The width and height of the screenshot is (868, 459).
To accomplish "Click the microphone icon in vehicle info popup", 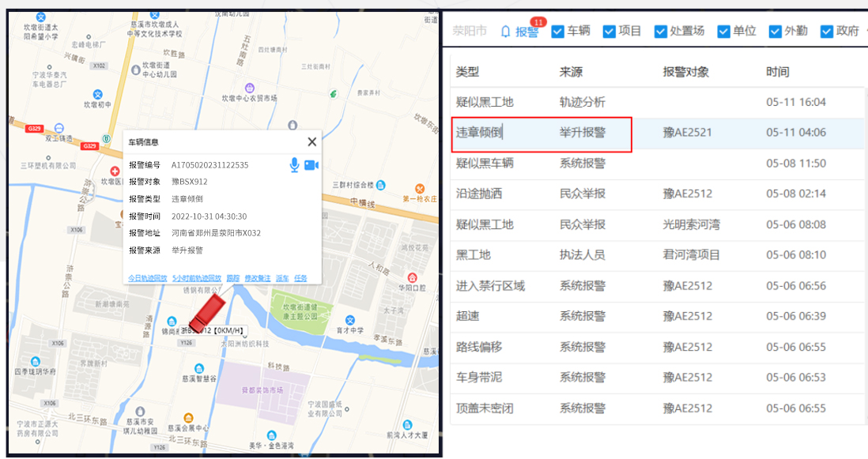I will (x=294, y=164).
